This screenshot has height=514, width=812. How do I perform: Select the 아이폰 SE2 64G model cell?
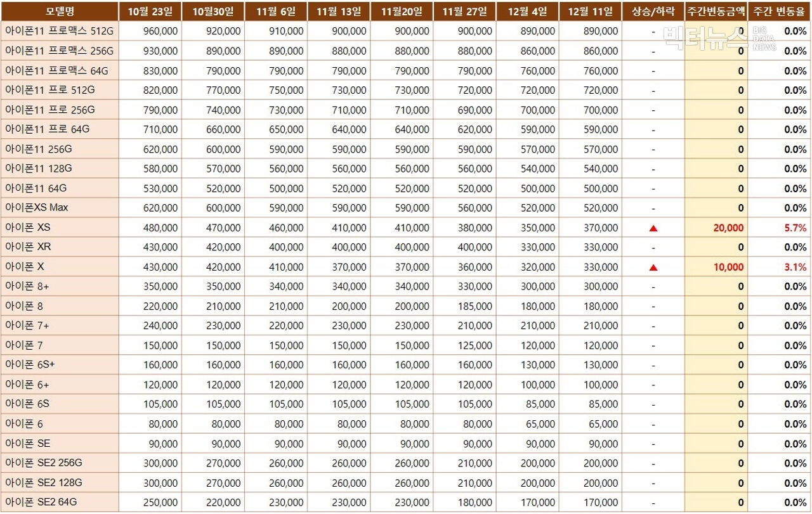[x=60, y=503]
